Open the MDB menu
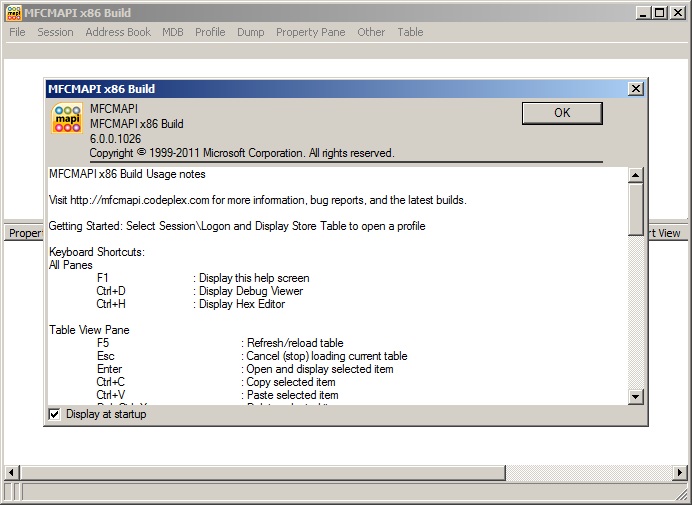692x505 pixels. point(173,32)
